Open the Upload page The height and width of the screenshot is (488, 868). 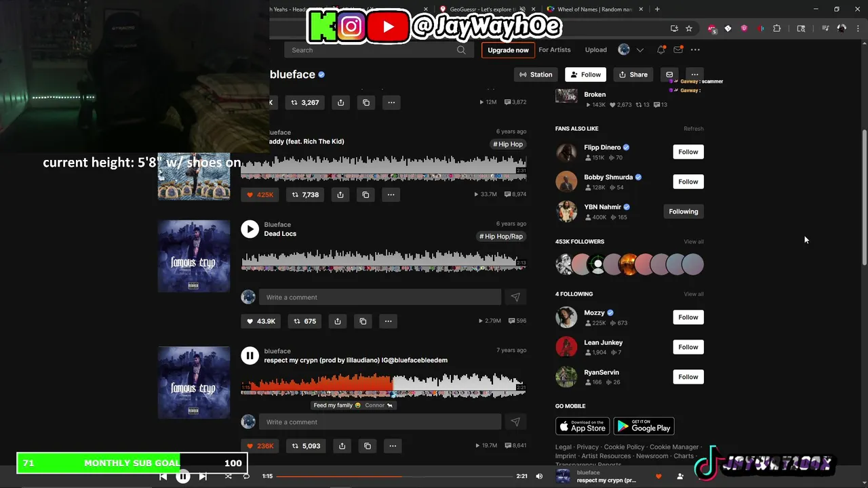click(596, 49)
